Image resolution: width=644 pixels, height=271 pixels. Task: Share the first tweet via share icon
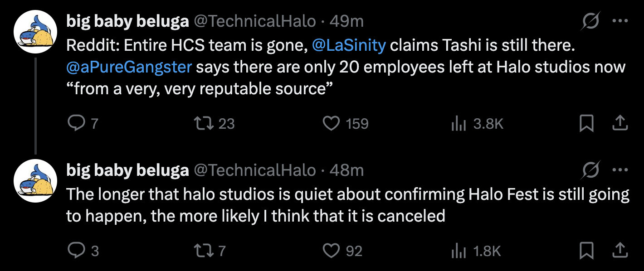click(620, 123)
